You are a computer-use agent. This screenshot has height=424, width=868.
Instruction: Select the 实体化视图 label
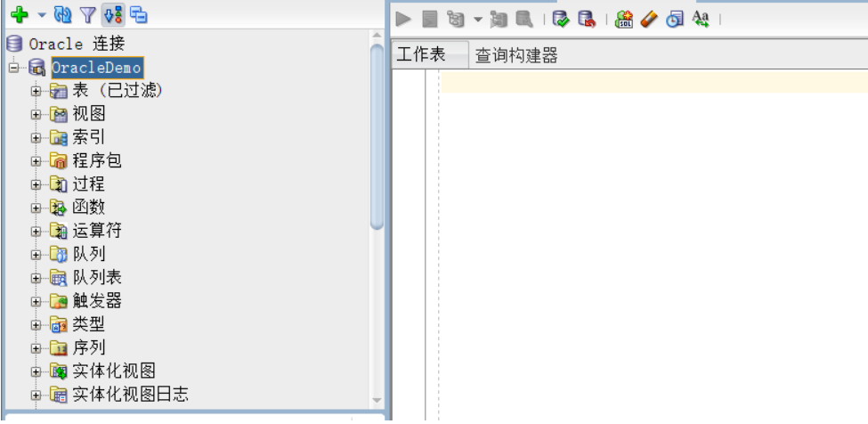point(113,371)
